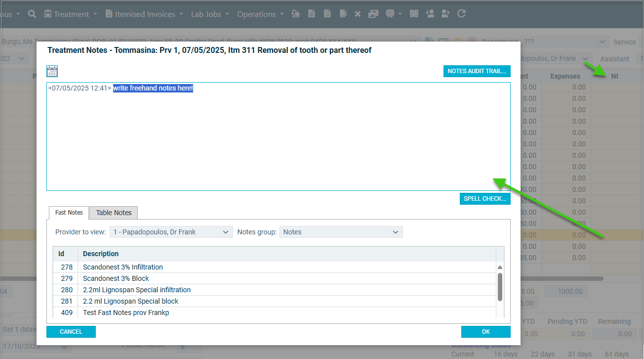The image size is (644, 359).
Task: Click the Expenses column header in the background table
Action: 565,76
